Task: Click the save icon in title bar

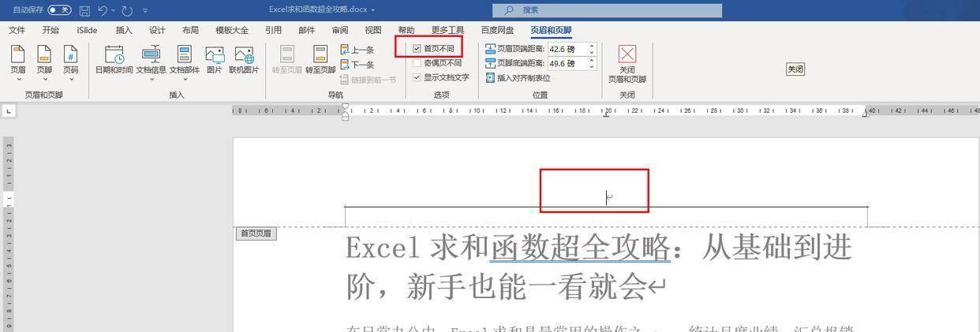Action: (x=84, y=10)
